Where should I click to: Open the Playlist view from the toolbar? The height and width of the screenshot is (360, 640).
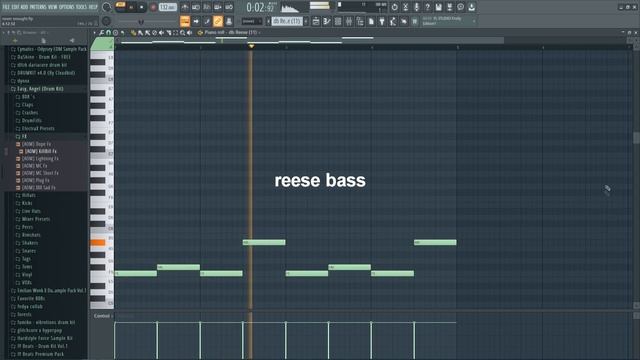click(316, 21)
